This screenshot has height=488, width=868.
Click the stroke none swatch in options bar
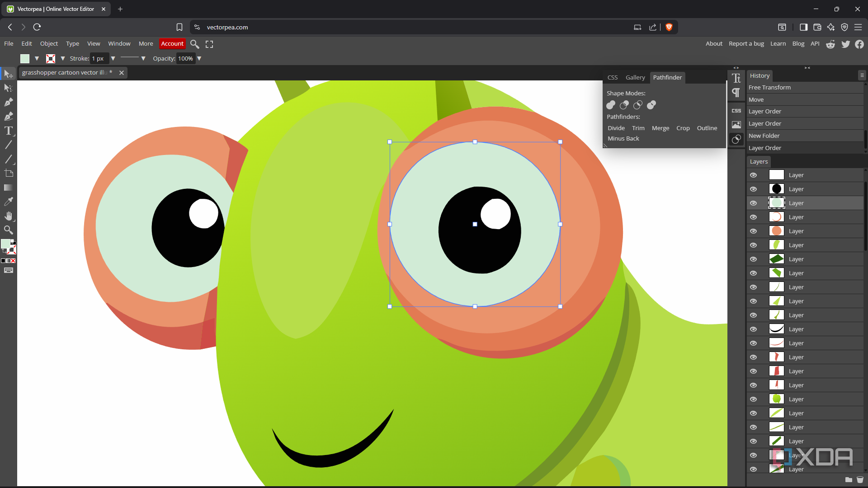coord(51,59)
